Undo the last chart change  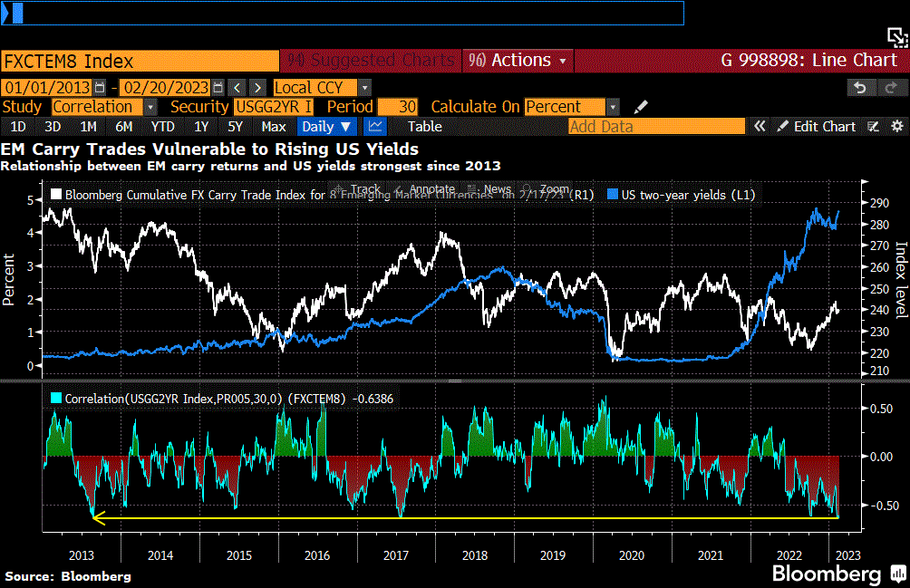coord(860,88)
